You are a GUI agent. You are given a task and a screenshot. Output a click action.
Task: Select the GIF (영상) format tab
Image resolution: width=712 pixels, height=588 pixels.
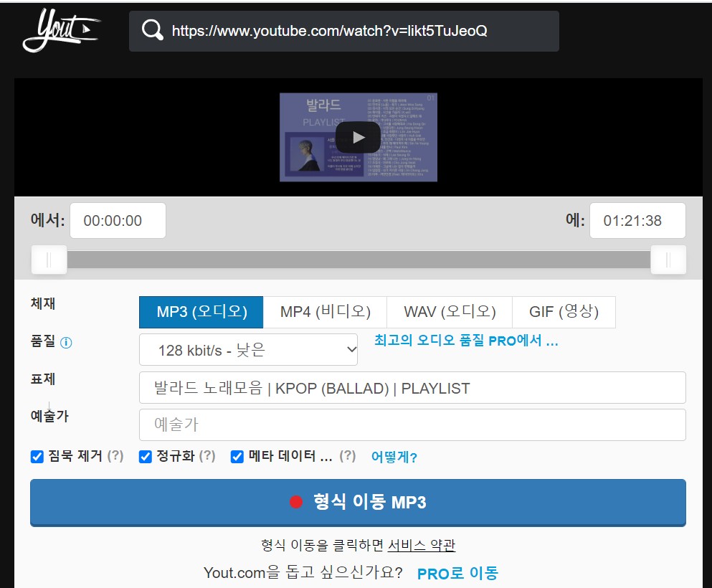tap(564, 312)
